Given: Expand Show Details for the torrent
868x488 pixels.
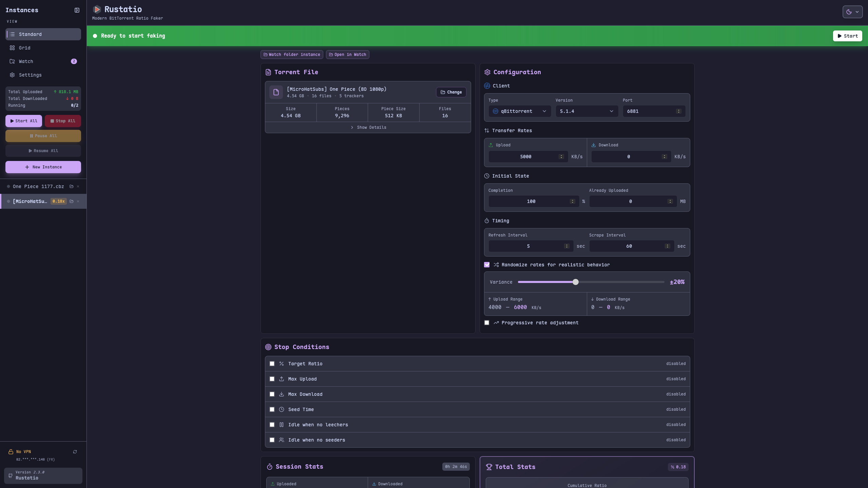Looking at the screenshot, I should click(x=368, y=127).
